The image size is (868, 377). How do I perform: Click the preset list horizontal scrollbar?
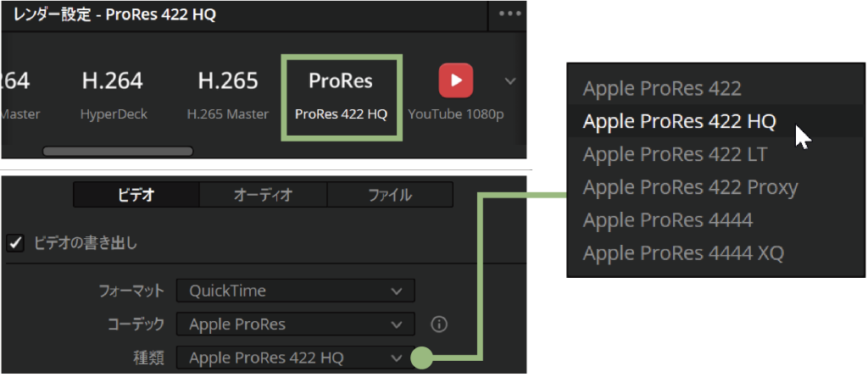tap(118, 152)
